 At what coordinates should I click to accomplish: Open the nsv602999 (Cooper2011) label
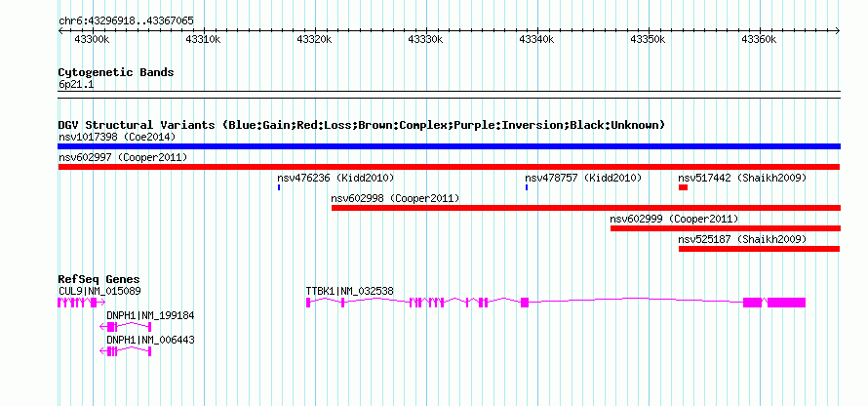tap(674, 219)
